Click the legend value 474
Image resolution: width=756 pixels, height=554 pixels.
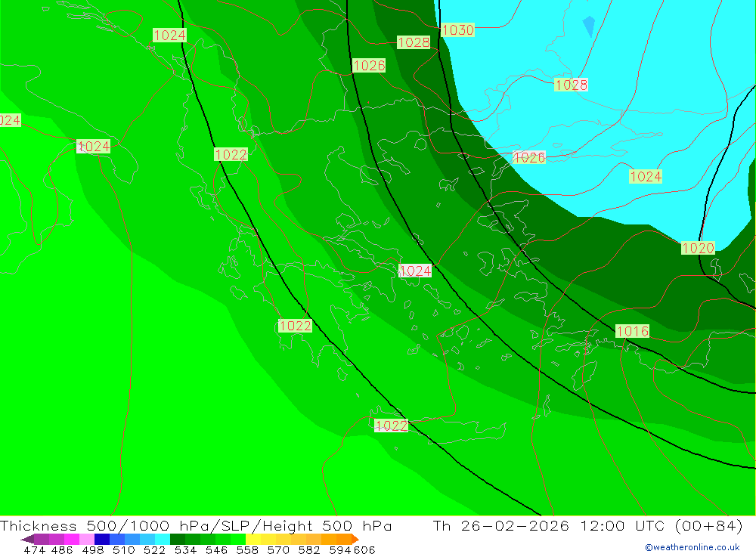point(35,549)
